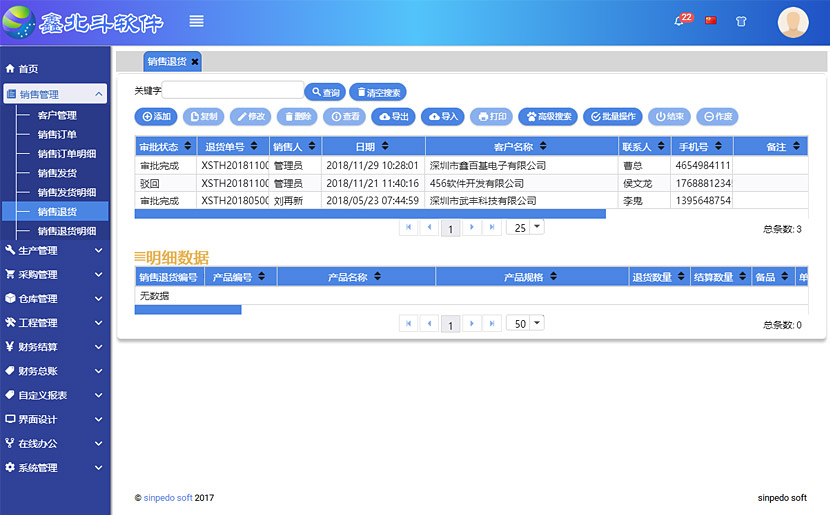Click the 清空搜索 clear search button
This screenshot has width=830, height=515.
coord(377,92)
